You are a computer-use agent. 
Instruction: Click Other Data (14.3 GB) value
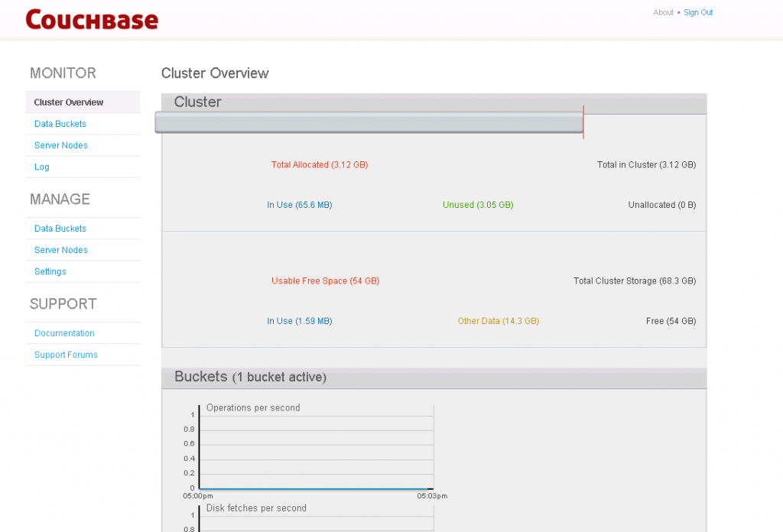pyautogui.click(x=499, y=321)
